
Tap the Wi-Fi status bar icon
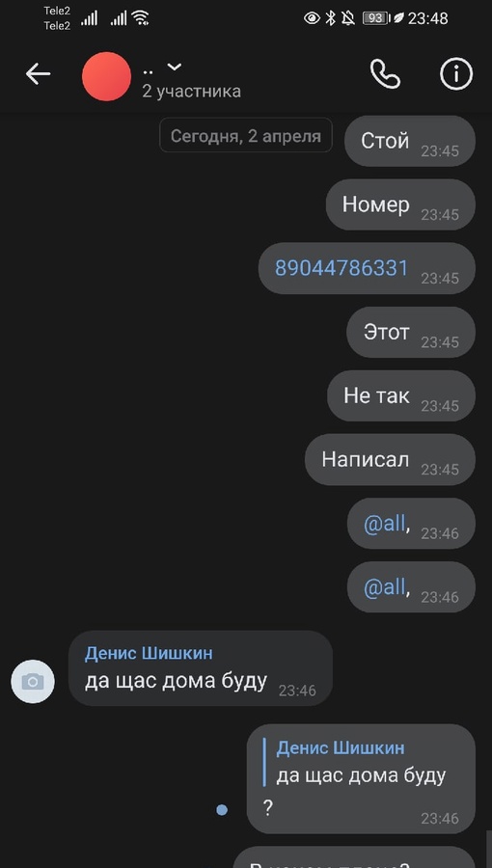[x=141, y=18]
